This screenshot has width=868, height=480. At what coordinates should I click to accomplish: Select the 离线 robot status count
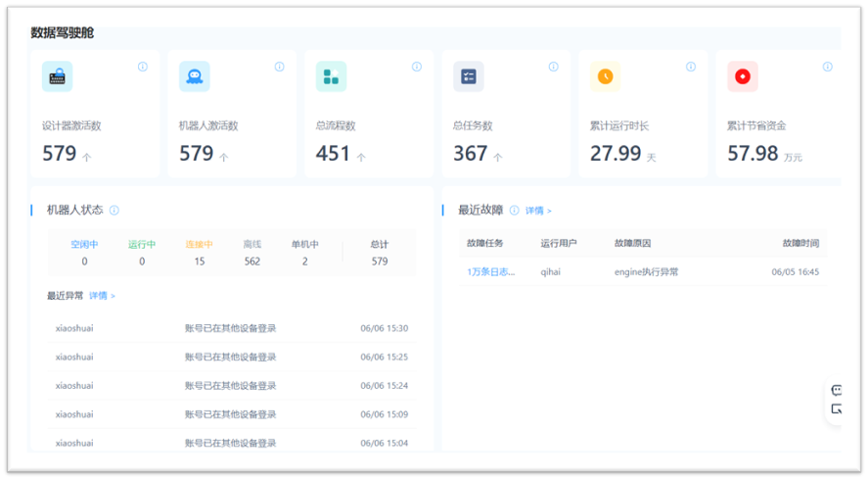pos(252,262)
